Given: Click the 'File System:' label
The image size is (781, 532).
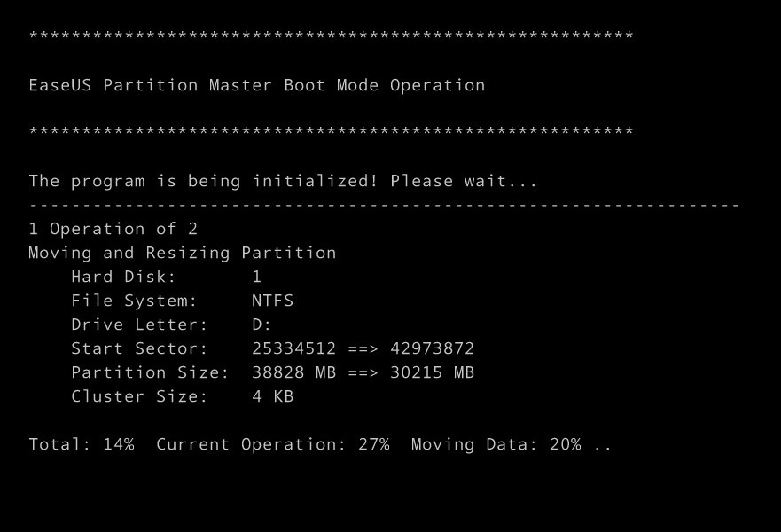Looking at the screenshot, I should [x=135, y=301].
